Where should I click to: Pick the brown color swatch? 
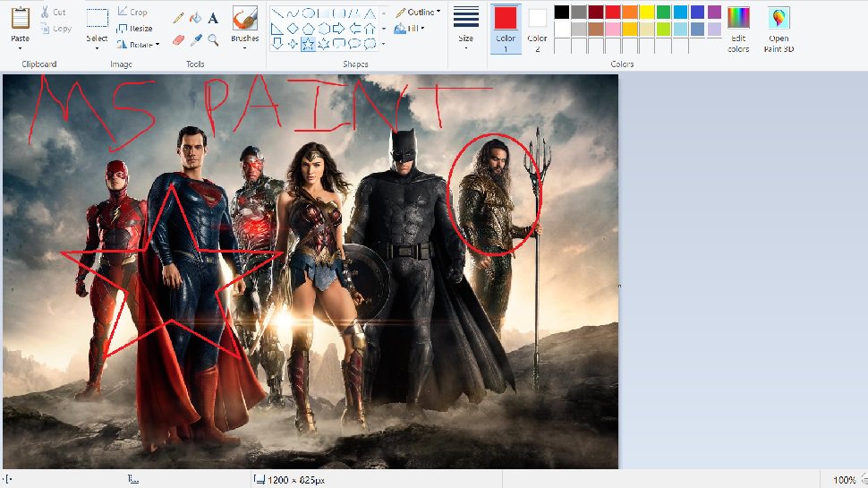pos(596,29)
